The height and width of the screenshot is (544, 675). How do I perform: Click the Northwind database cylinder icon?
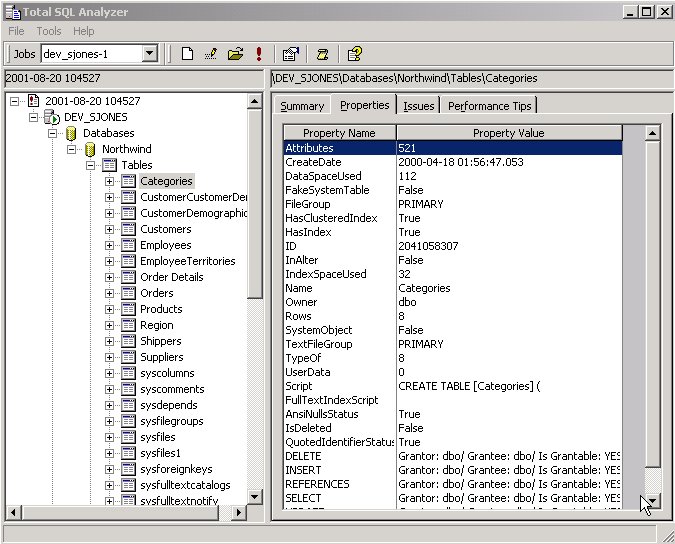tap(90, 149)
